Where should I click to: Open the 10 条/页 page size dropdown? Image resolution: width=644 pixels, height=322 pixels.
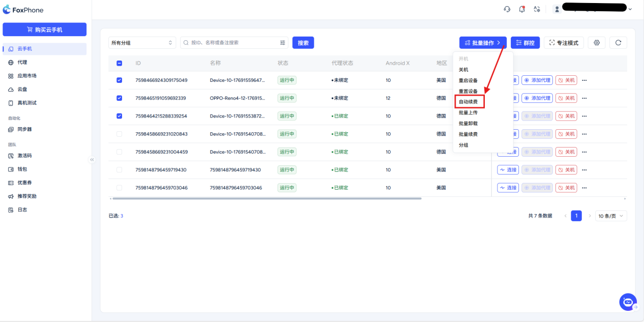[x=611, y=216]
